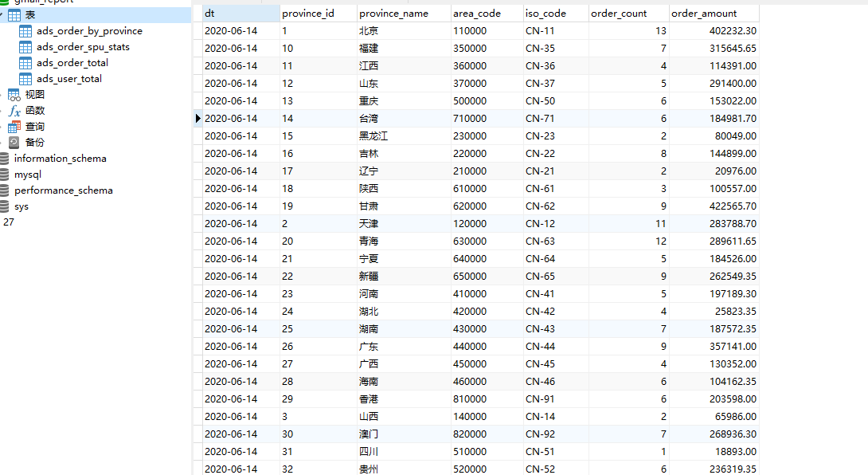
Task: Click iso code cell CN-62
Action: coord(556,206)
